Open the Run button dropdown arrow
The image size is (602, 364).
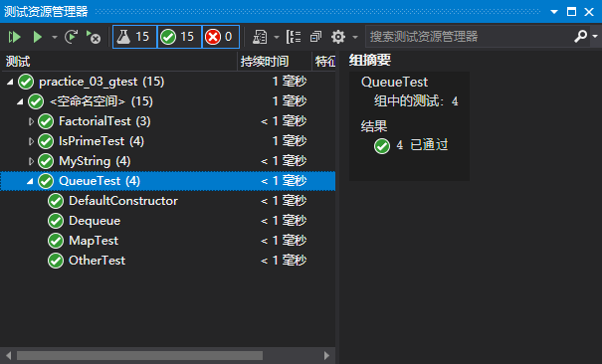click(x=54, y=37)
